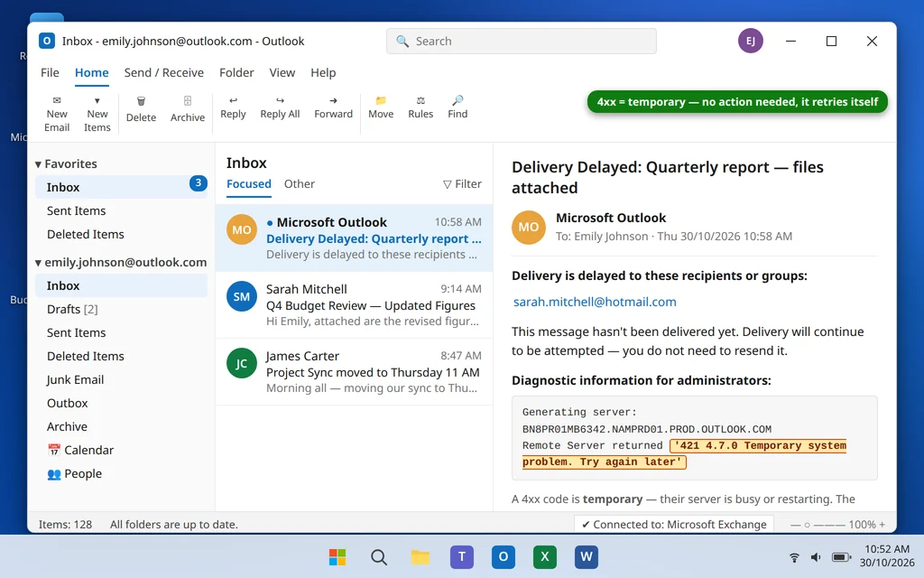Open Word from the taskbar

pyautogui.click(x=587, y=556)
